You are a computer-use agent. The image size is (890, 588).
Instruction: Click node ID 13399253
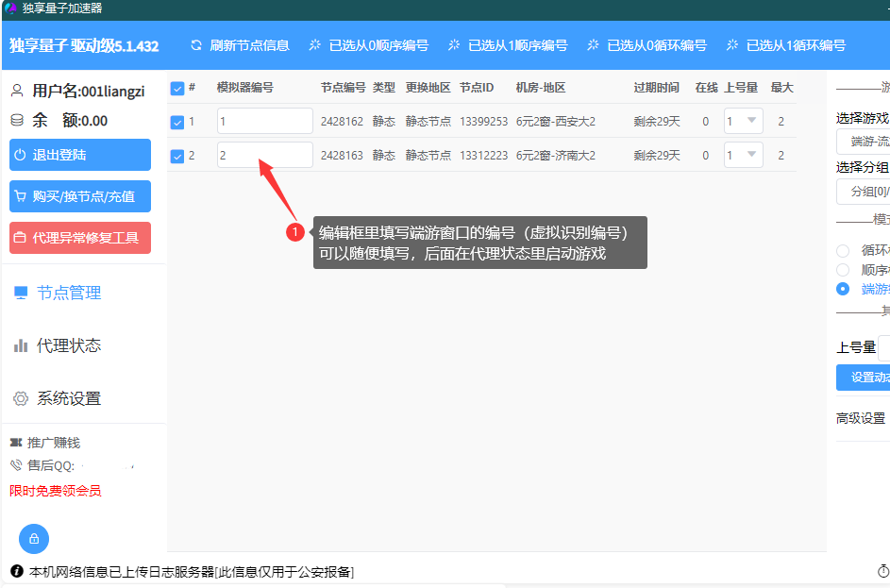[x=483, y=122]
